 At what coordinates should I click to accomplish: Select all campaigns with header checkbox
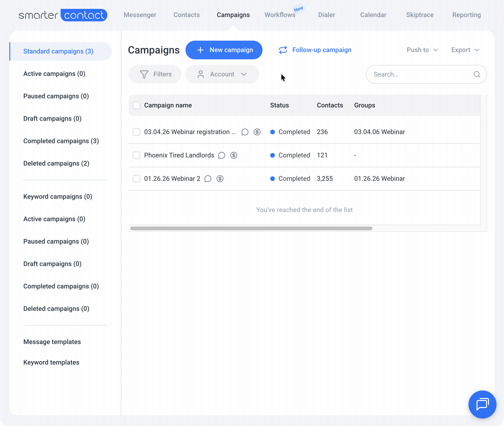pyautogui.click(x=136, y=105)
